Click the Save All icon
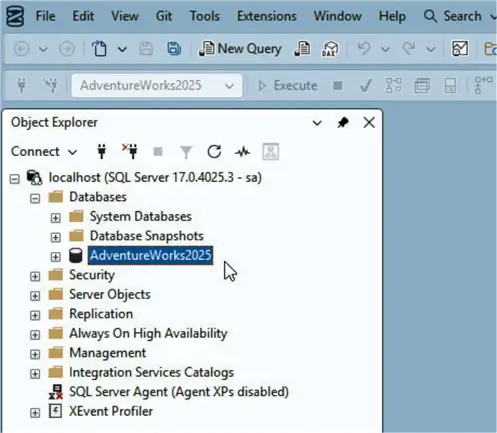 pyautogui.click(x=174, y=49)
